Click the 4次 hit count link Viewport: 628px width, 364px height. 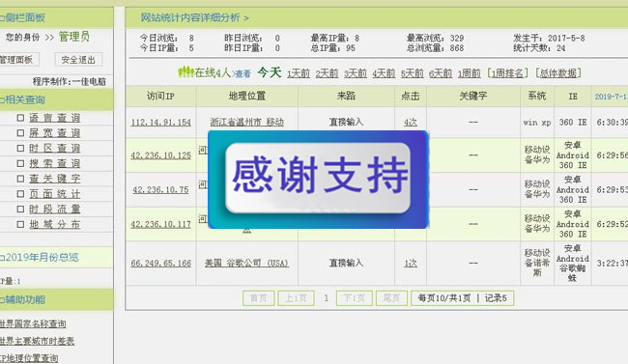[x=410, y=122]
